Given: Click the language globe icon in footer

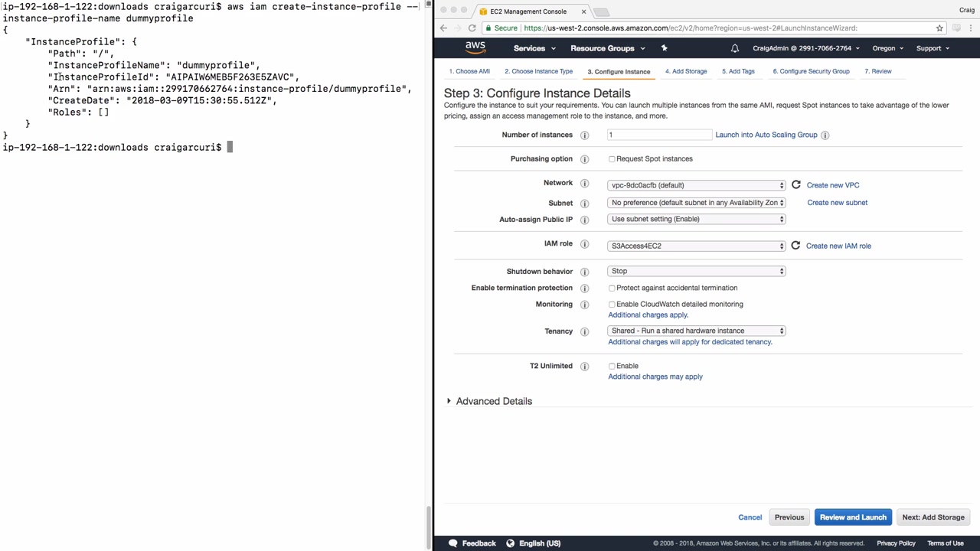Looking at the screenshot, I should (x=509, y=543).
